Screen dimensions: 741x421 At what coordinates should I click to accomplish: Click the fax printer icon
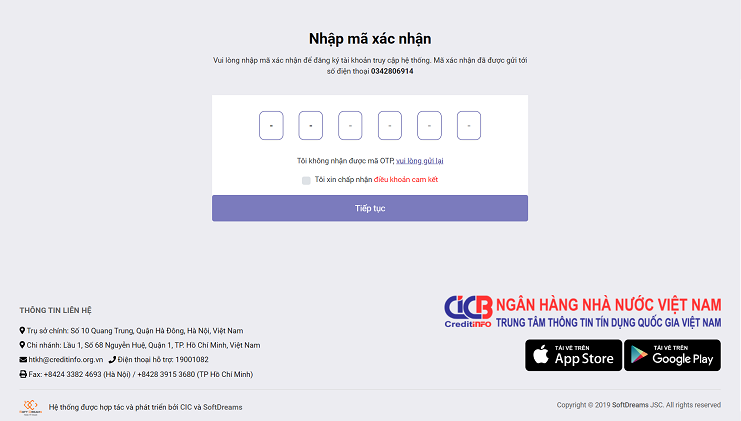click(23, 374)
